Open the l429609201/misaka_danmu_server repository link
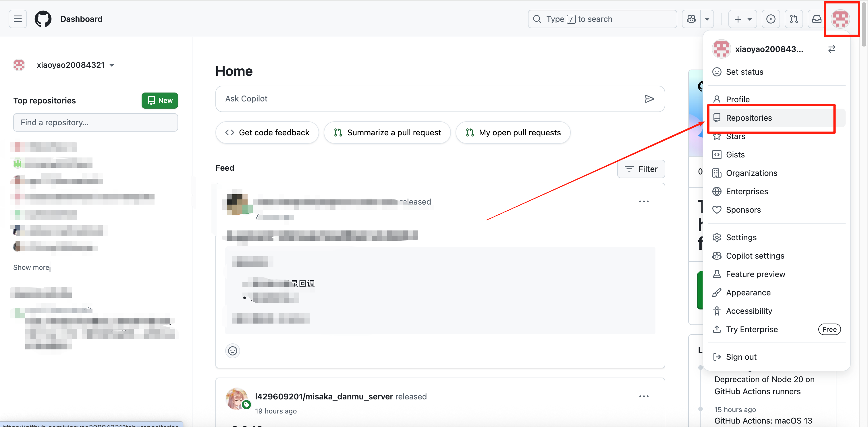This screenshot has height=427, width=868. tap(324, 397)
